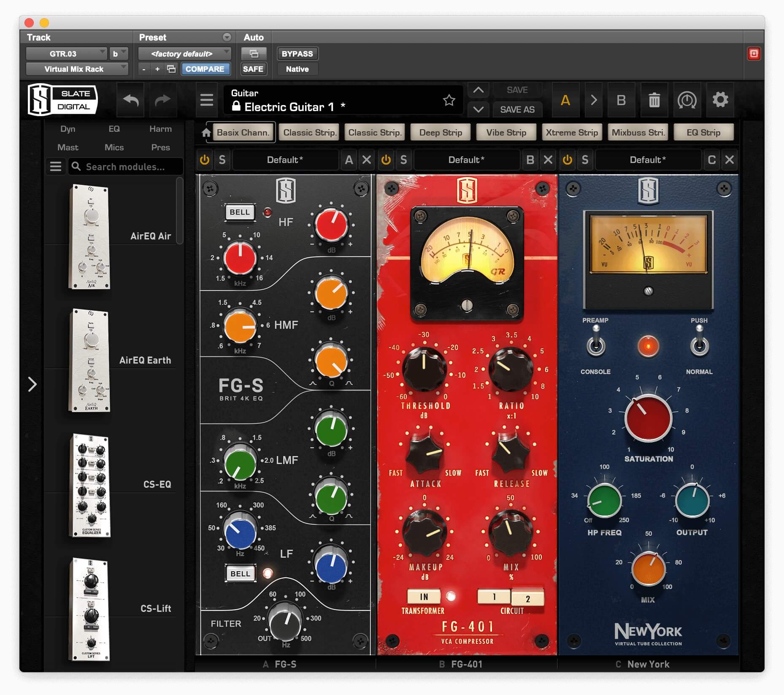The height and width of the screenshot is (695, 784).
Task: Toggle the LF BELL button
Action: (240, 573)
